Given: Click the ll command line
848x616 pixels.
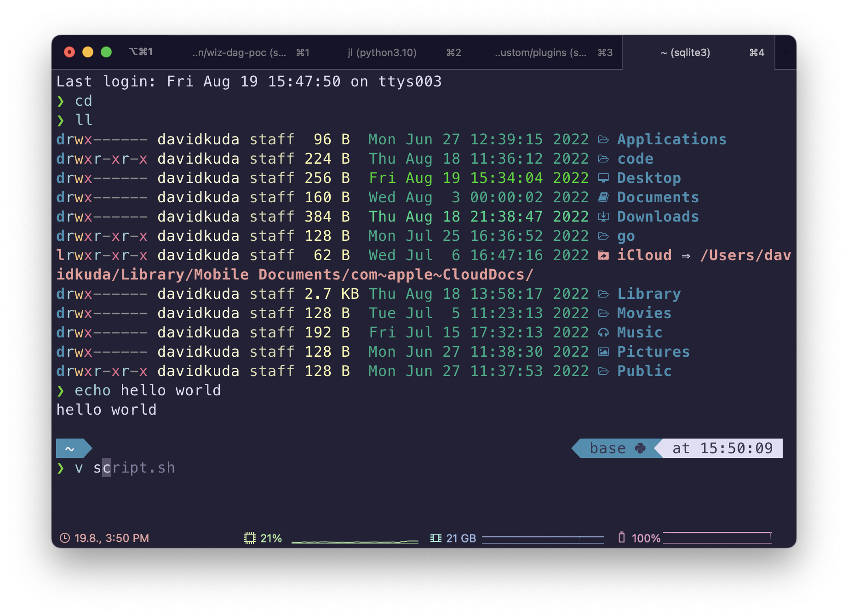Looking at the screenshot, I should (83, 120).
